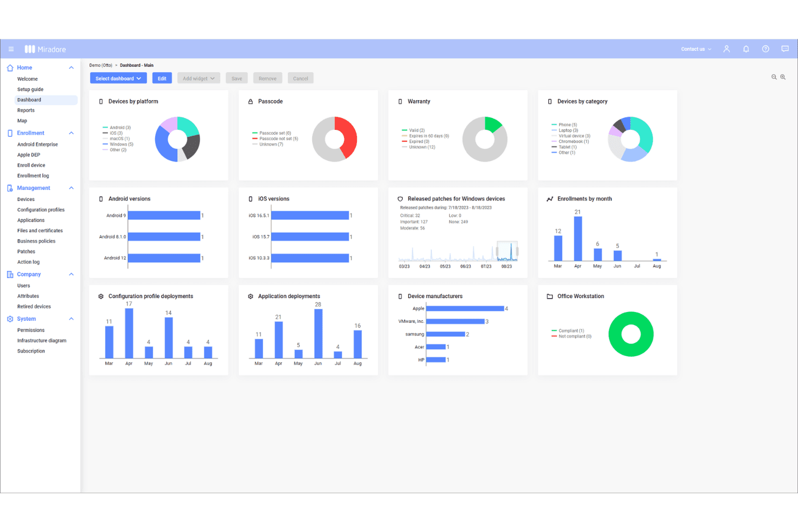Collapse the Management section chevron
798x532 pixels.
(71, 188)
